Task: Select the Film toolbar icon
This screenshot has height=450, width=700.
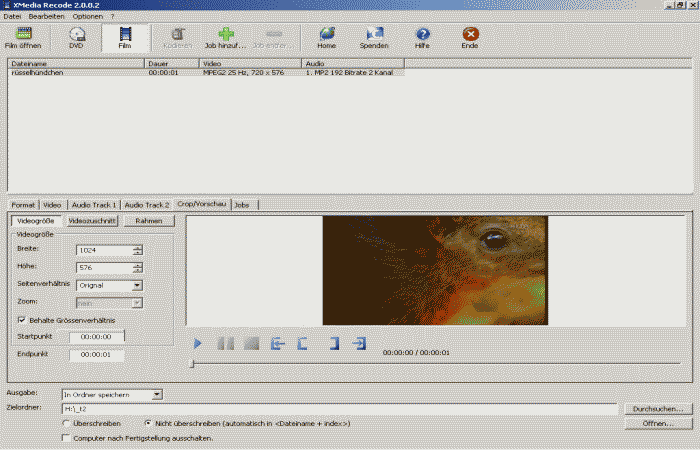Action: point(125,35)
